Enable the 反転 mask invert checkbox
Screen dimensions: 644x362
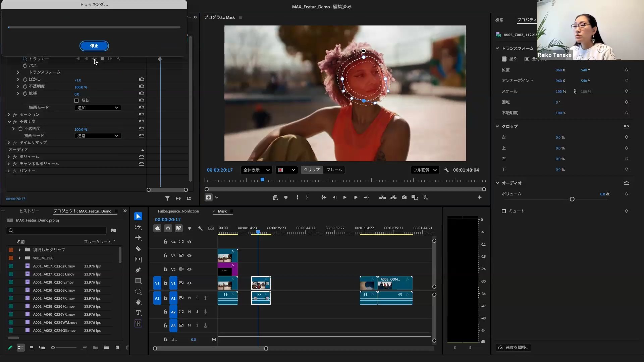(x=76, y=101)
